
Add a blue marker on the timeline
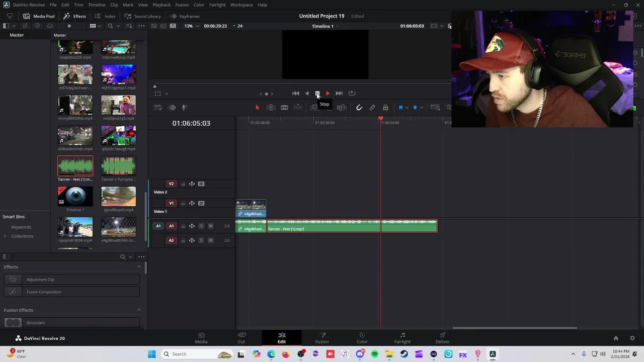click(x=415, y=108)
